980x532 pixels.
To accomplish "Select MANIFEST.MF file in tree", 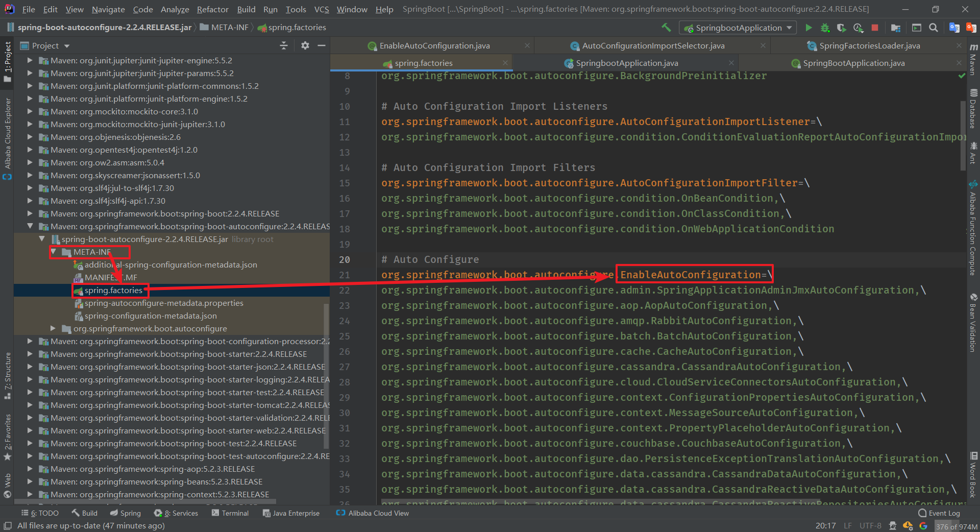I will tap(111, 277).
